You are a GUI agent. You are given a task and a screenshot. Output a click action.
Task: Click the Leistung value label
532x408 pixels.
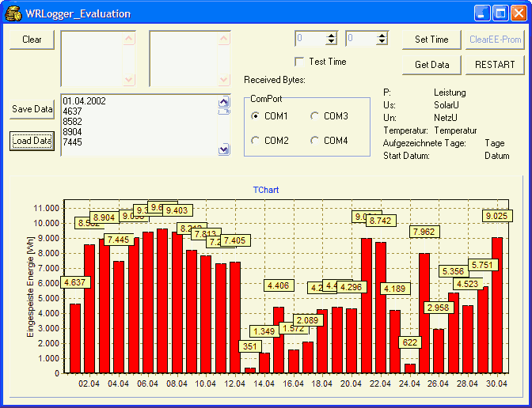click(450, 93)
